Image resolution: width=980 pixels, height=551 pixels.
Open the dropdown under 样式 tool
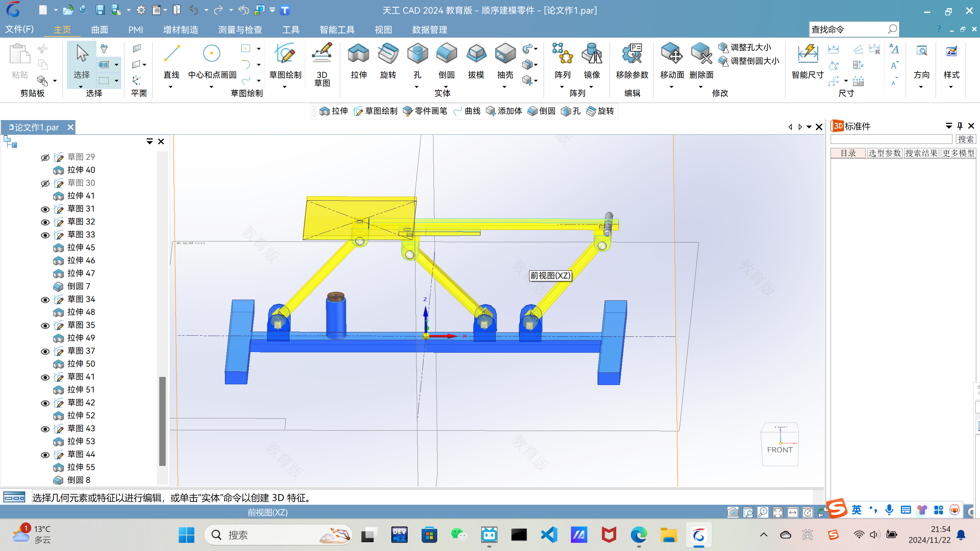click(x=951, y=87)
